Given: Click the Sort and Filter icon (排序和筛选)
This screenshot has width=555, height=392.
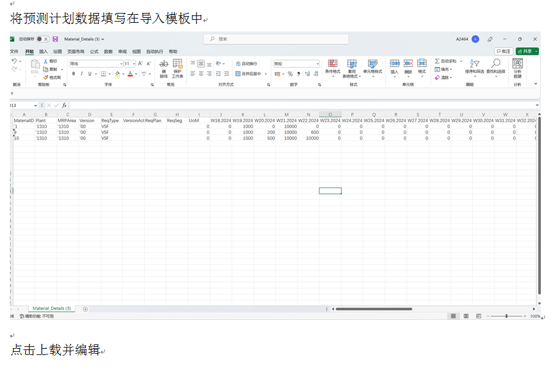Looking at the screenshot, I should tap(475, 67).
